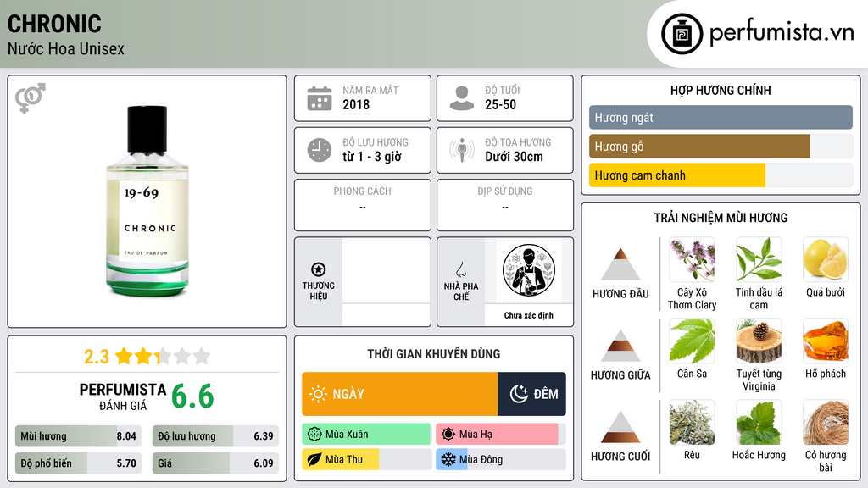Click the sillage icon beside Độ toả hương
Viewport: 868px width, 488px height.
(462, 150)
